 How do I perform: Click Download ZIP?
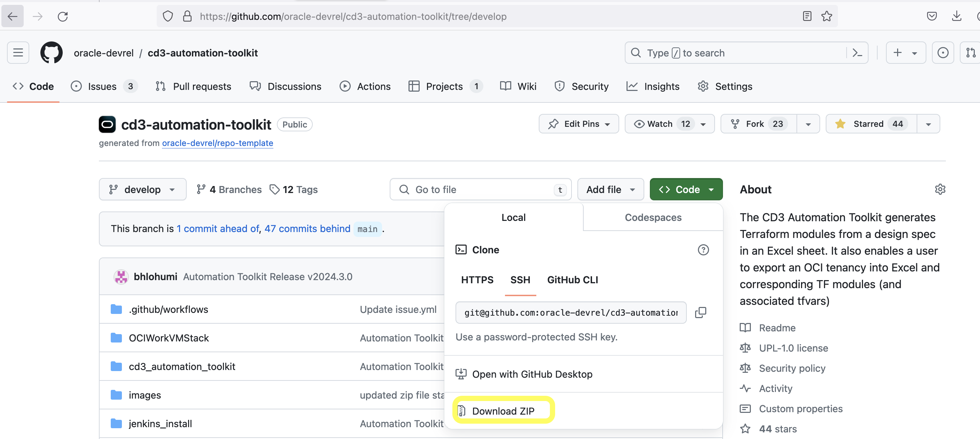point(503,411)
